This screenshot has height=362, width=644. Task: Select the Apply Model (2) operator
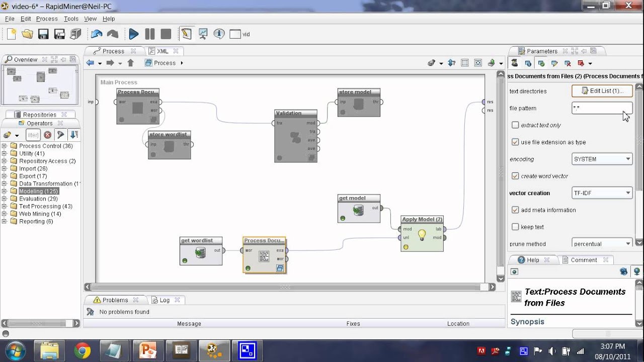[422, 234]
